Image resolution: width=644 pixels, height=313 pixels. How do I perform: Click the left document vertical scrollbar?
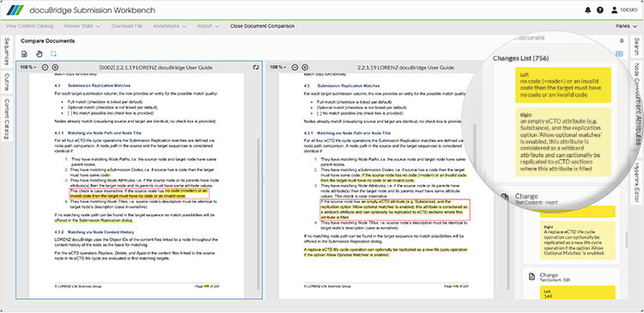258,214
